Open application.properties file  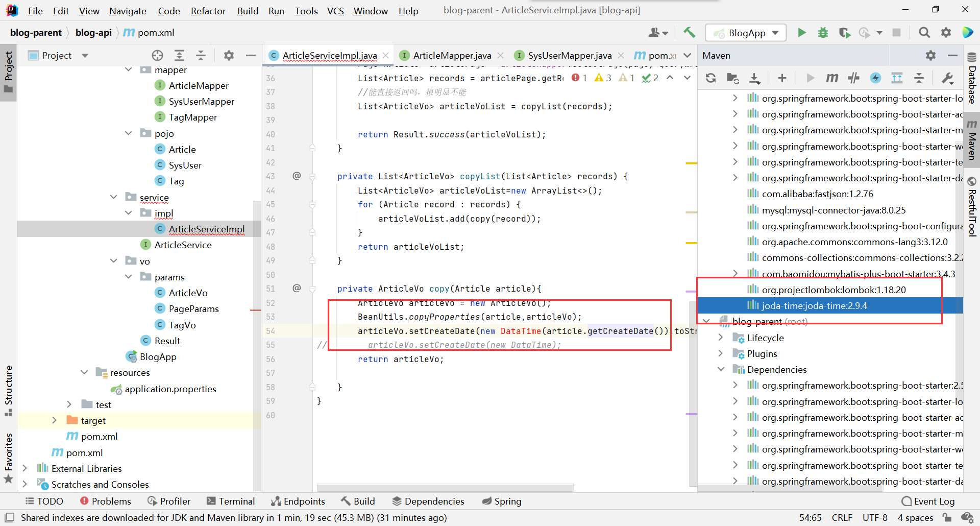coord(170,389)
